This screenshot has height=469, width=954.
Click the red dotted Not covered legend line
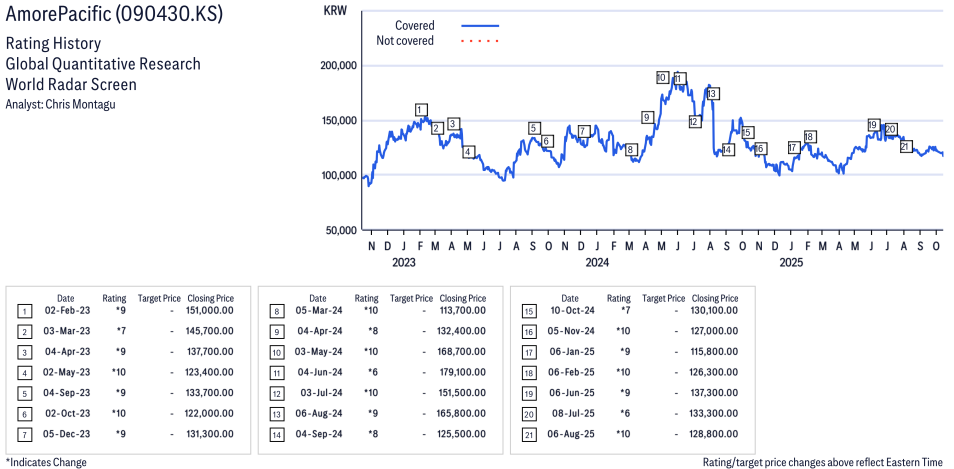click(480, 41)
